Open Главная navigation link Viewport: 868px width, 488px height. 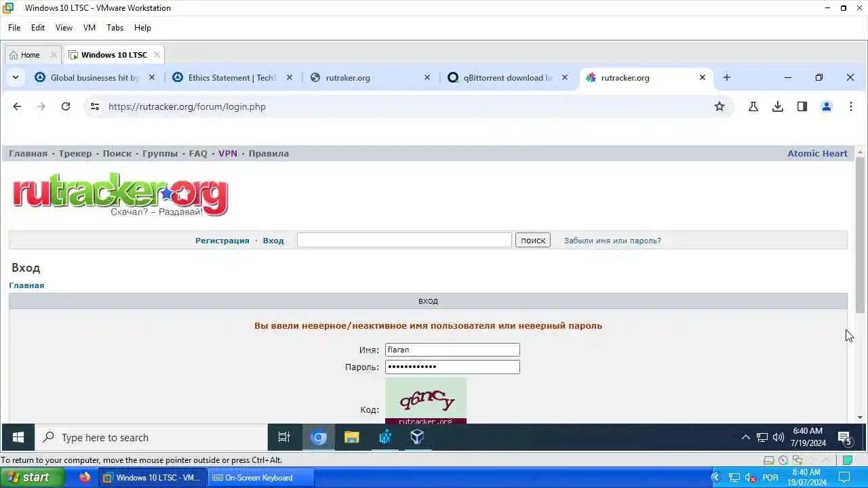[x=28, y=153]
